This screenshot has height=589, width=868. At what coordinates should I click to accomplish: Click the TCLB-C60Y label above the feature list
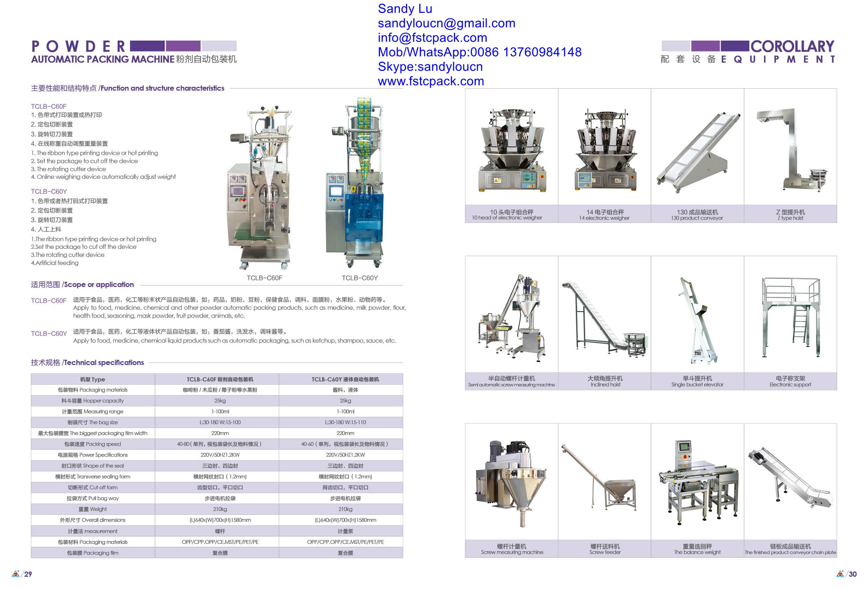(x=49, y=191)
